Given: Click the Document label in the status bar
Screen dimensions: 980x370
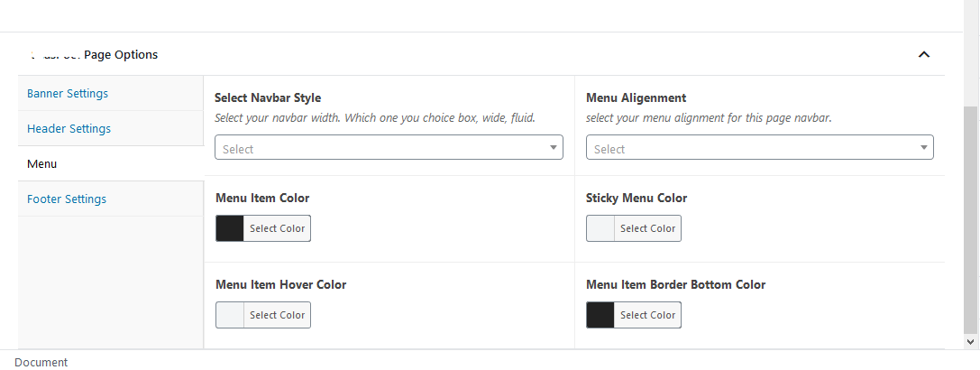Looking at the screenshot, I should 41,362.
